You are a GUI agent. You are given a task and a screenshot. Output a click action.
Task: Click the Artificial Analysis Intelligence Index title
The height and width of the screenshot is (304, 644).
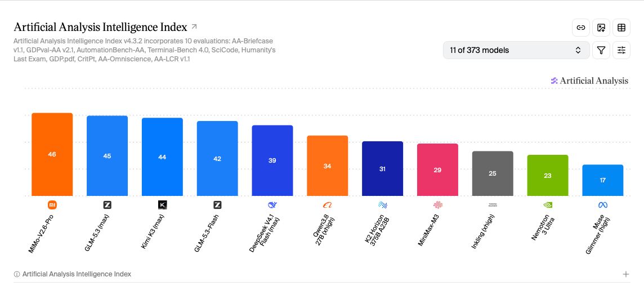(x=101, y=27)
